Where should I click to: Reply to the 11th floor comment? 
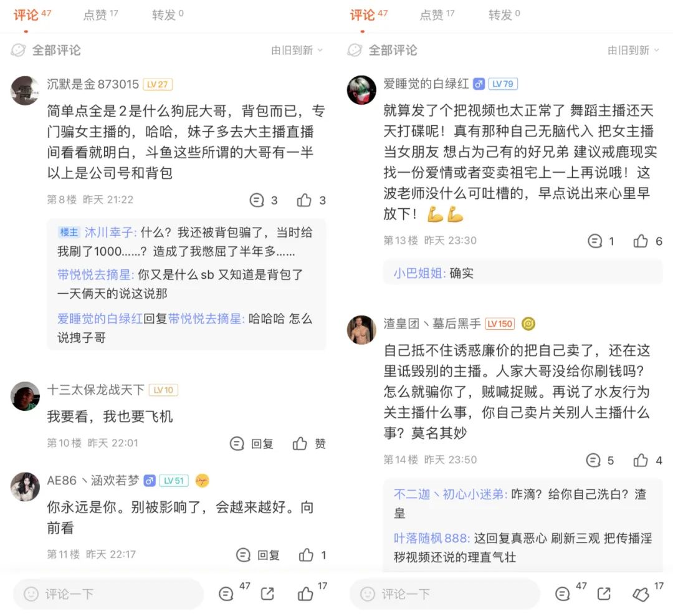pos(258,554)
